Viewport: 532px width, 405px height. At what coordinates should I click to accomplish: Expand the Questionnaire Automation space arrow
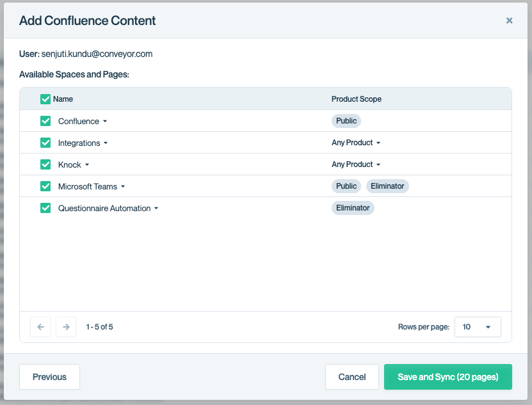156,209
